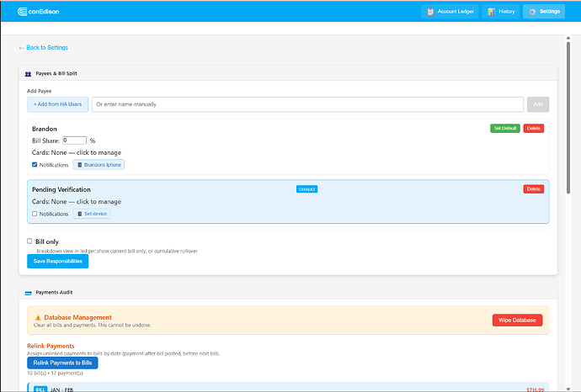581x392 pixels.
Task: Click the Pending Verification payee name
Action: pyautogui.click(x=61, y=189)
